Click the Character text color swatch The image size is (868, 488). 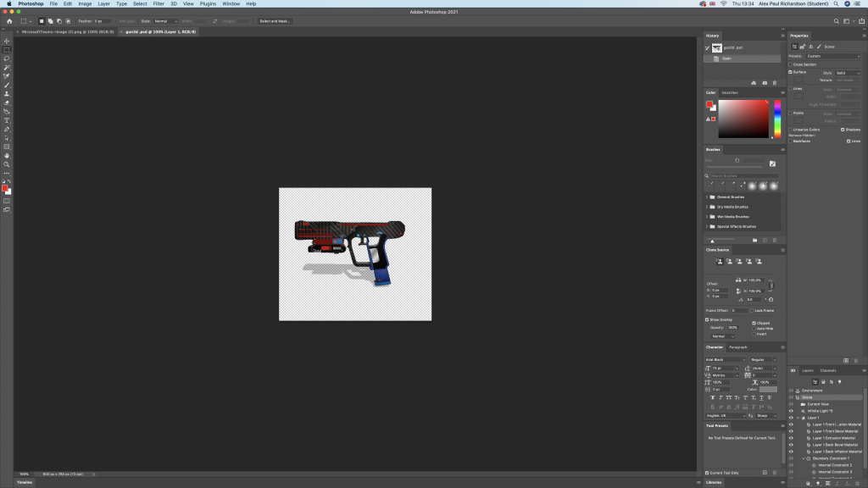coord(768,390)
